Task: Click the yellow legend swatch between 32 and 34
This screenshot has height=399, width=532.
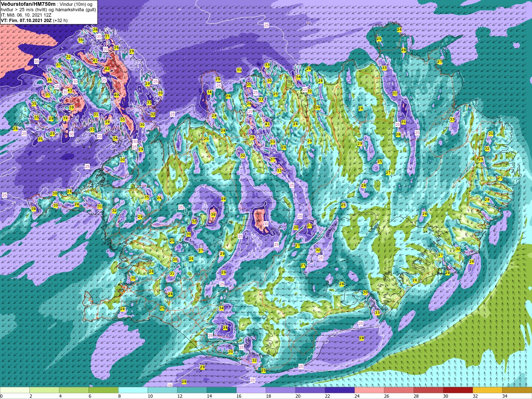Action: pos(487,390)
